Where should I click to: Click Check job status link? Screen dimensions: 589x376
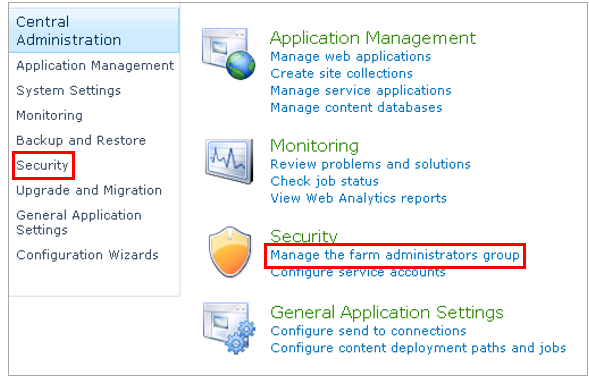[325, 181]
